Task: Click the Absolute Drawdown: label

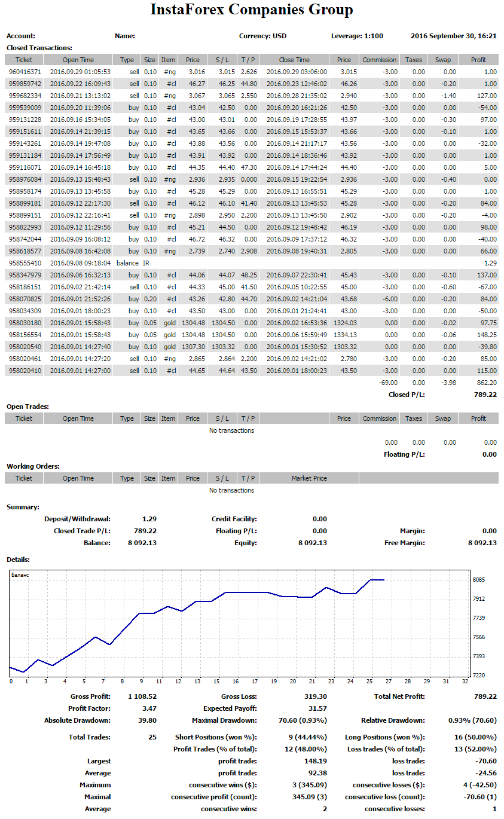Action: click(78, 720)
